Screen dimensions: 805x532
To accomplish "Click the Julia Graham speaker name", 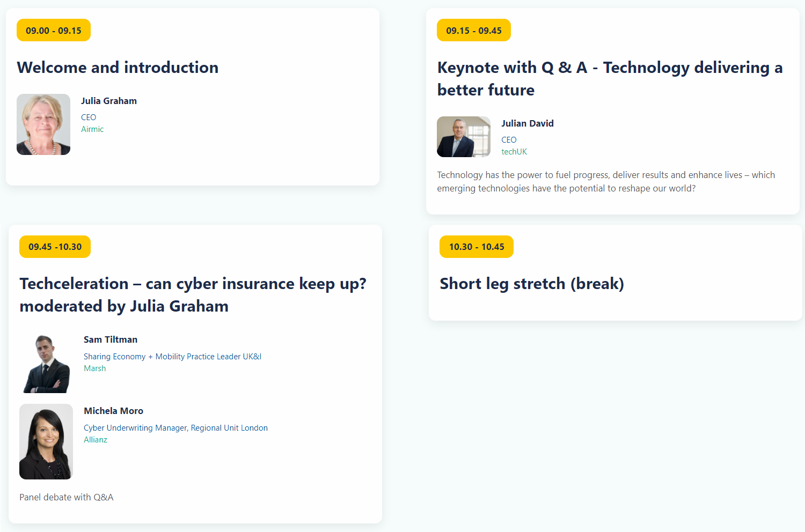I will tap(109, 101).
